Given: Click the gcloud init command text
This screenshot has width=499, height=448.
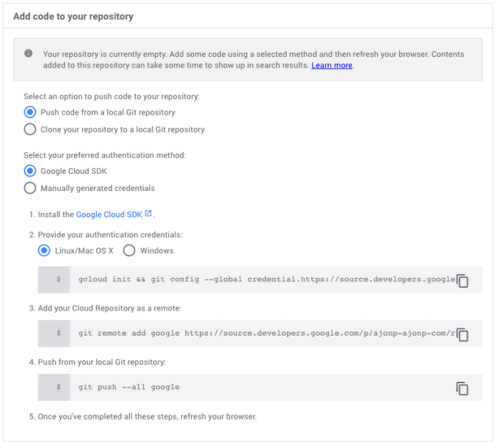Looking at the screenshot, I should point(265,279).
